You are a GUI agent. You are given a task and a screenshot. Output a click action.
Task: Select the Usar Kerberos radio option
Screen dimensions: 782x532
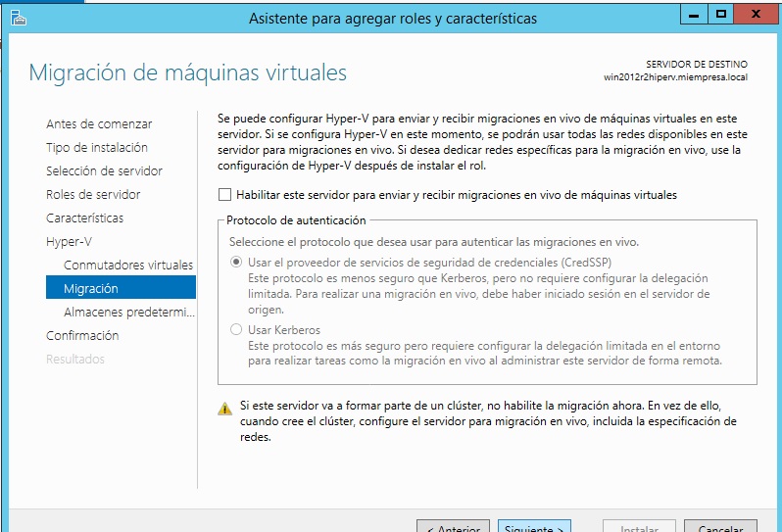click(235, 330)
